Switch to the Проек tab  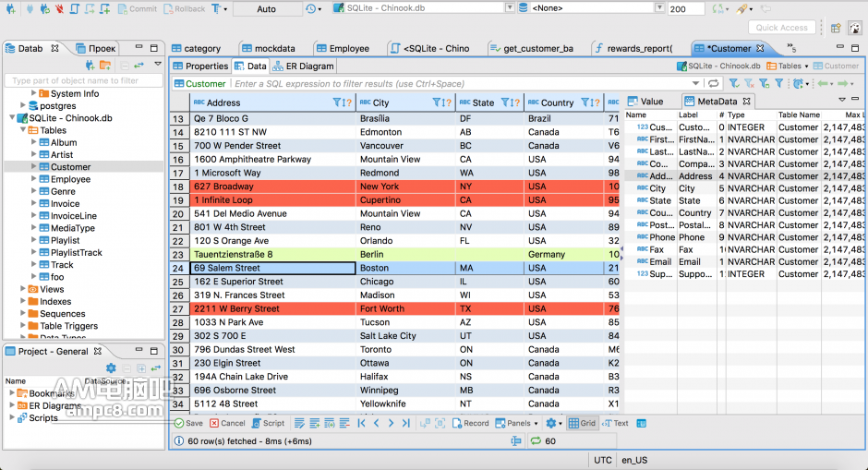point(96,48)
